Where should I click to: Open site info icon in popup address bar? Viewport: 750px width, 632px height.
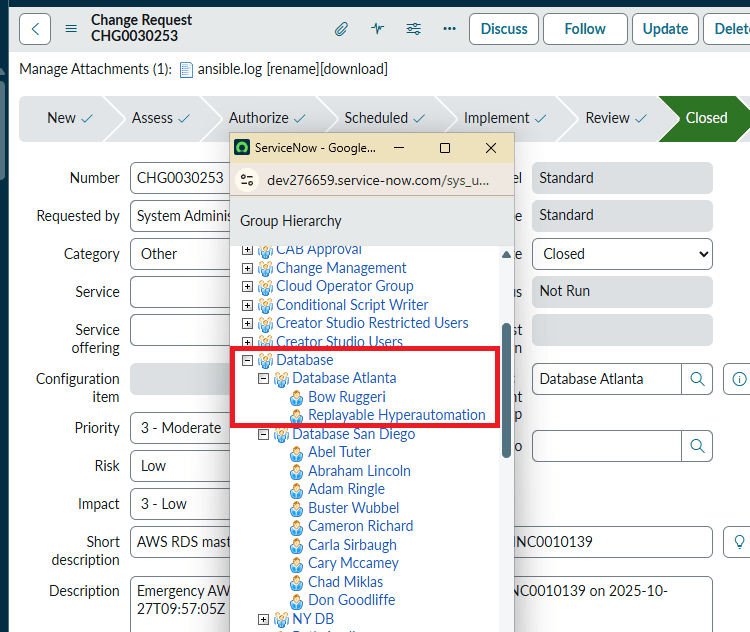click(247, 180)
